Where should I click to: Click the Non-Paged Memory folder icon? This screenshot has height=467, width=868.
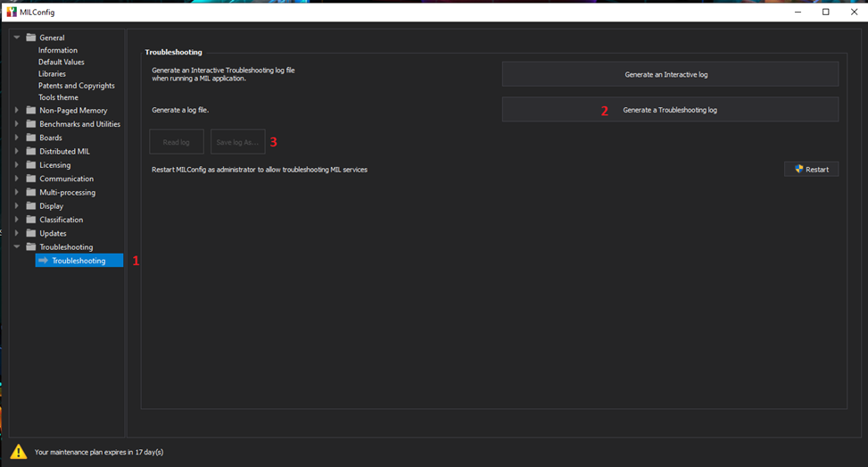31,110
